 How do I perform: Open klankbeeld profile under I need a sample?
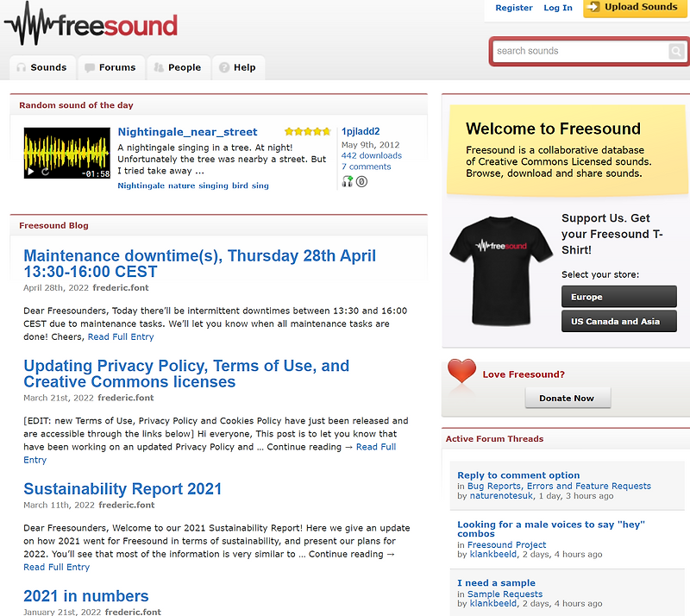[x=493, y=603]
